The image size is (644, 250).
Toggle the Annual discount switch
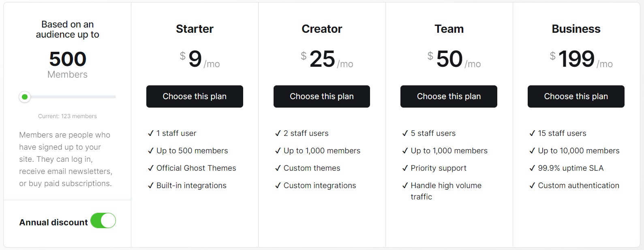tap(103, 221)
